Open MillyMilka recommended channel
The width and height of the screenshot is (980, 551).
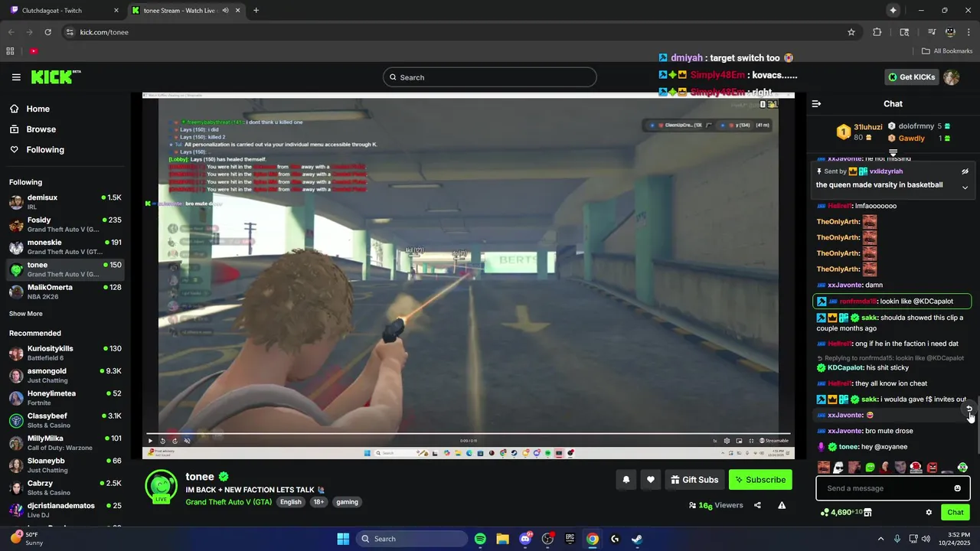tap(65, 443)
